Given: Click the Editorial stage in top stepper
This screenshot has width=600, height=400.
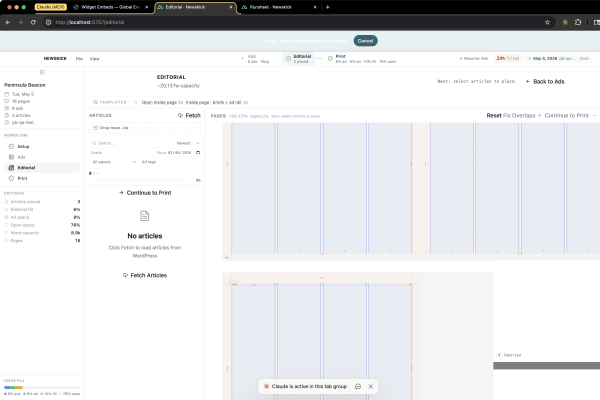Looking at the screenshot, I should [x=298, y=59].
